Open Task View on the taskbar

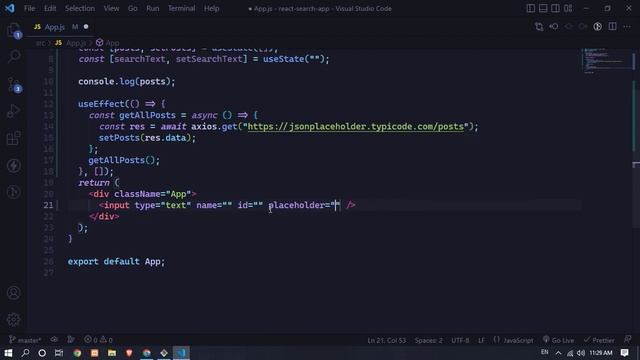59,353
